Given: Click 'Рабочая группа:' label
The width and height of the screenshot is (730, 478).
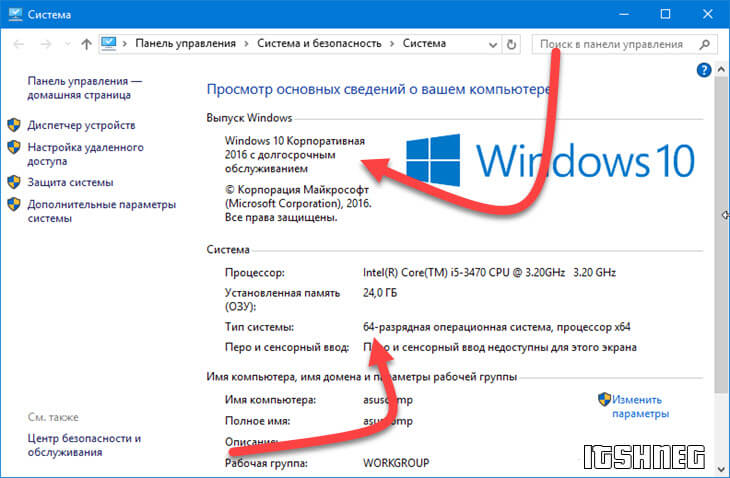Looking at the screenshot, I should (266, 463).
